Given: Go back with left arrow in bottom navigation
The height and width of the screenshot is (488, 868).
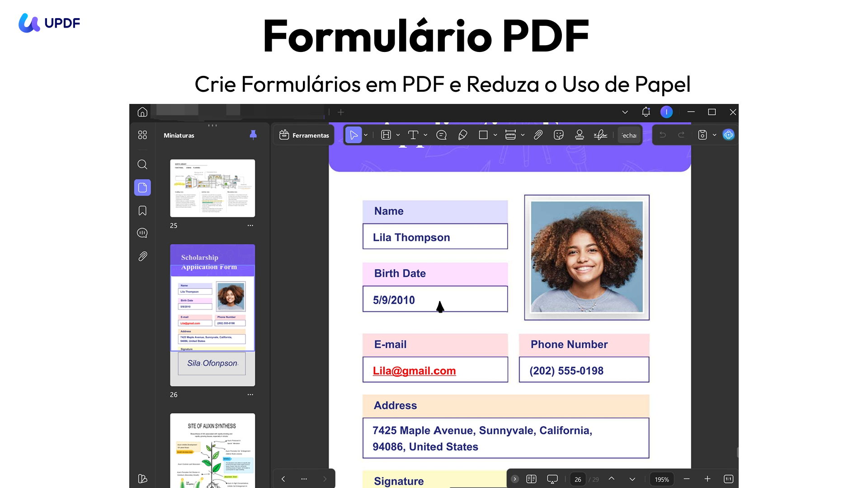Looking at the screenshot, I should coord(283,479).
